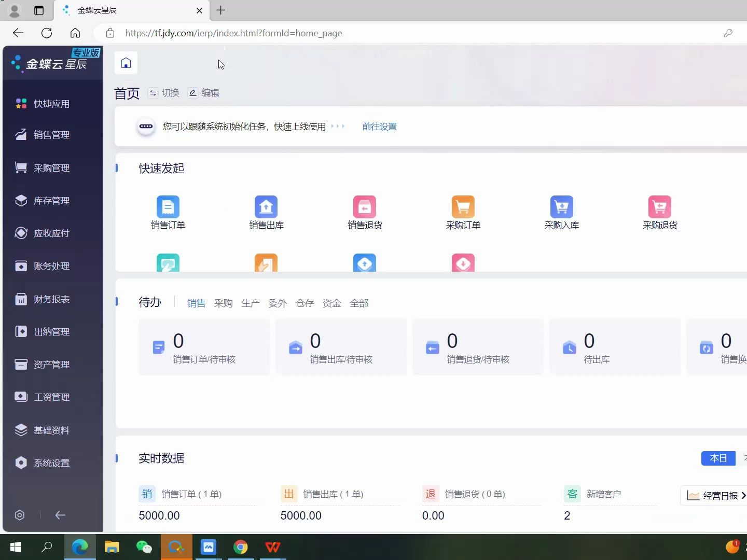Viewport: 747px width, 560px height.
Task: Select the 委外 to-do tab
Action: tap(278, 303)
